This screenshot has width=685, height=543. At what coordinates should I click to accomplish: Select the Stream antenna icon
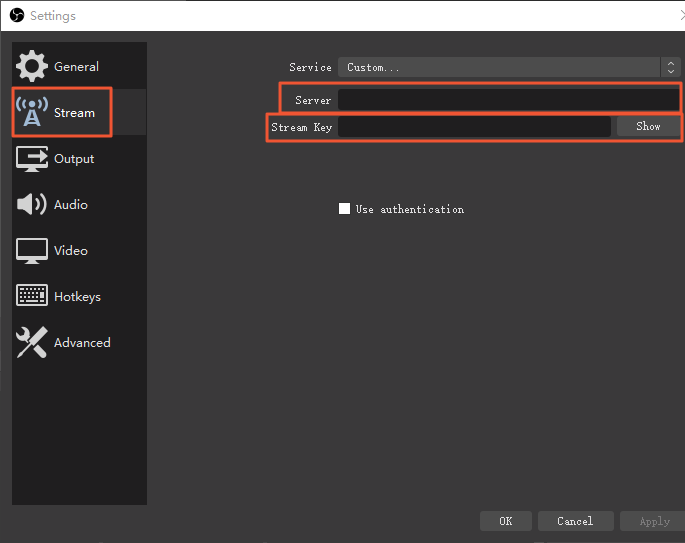(x=31, y=112)
